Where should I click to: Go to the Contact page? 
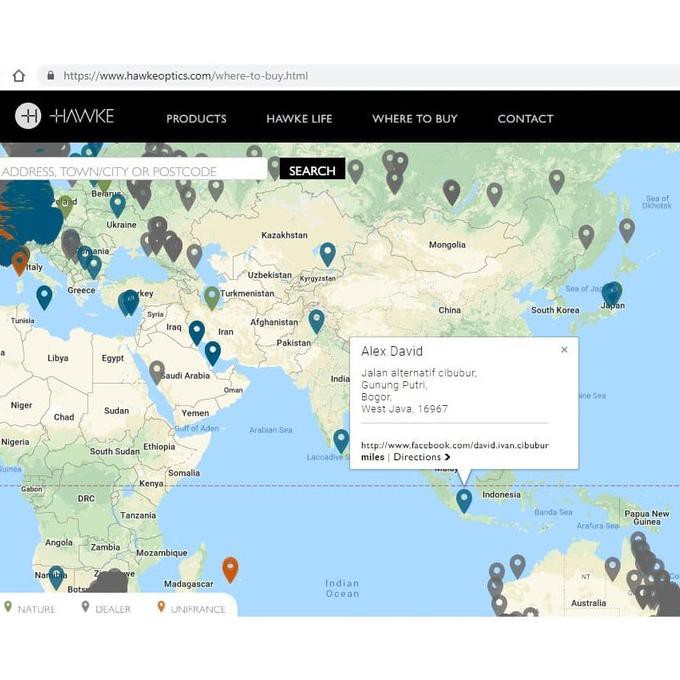click(x=525, y=118)
